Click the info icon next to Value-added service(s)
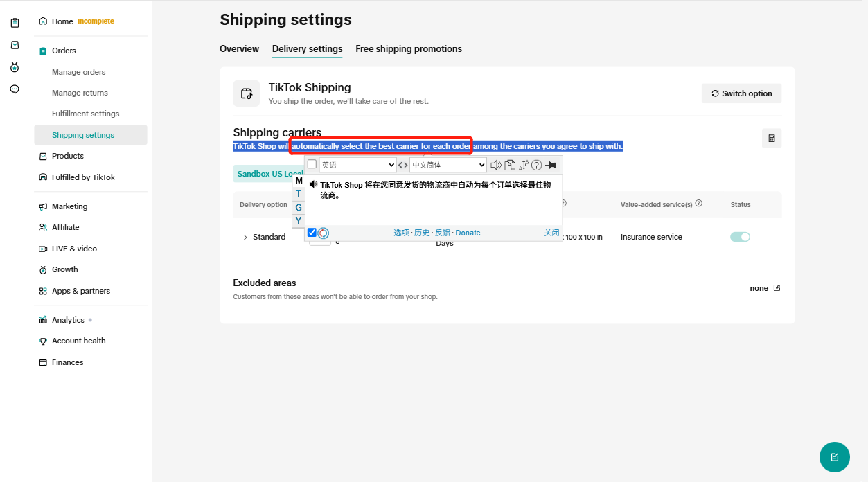868x482 pixels. point(699,204)
